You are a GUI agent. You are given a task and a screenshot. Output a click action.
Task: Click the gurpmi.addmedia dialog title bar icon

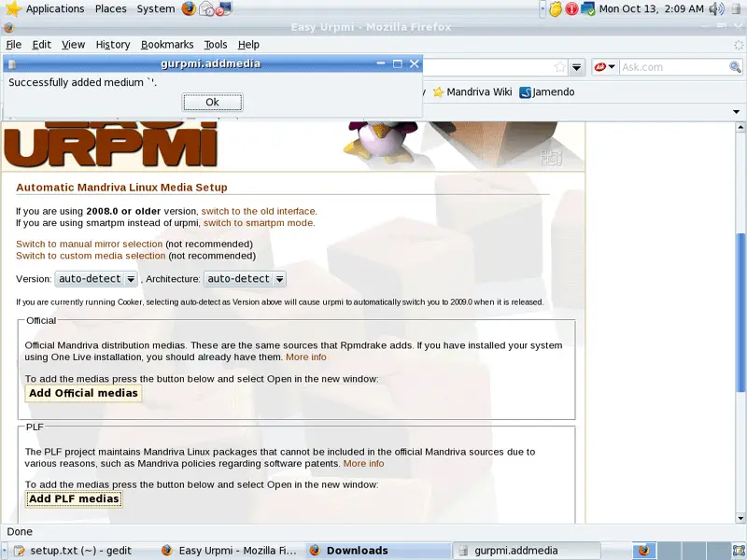pyautogui.click(x=12, y=63)
